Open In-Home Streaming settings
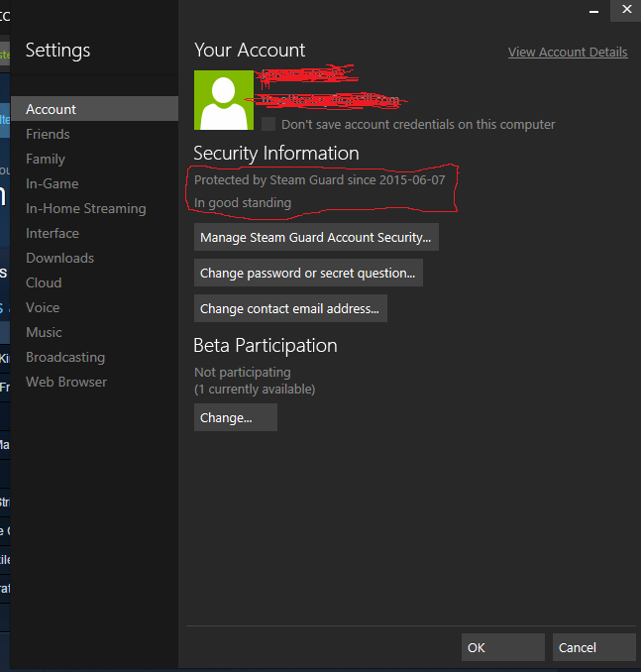Screen dimensions: 641x672 pos(85,209)
